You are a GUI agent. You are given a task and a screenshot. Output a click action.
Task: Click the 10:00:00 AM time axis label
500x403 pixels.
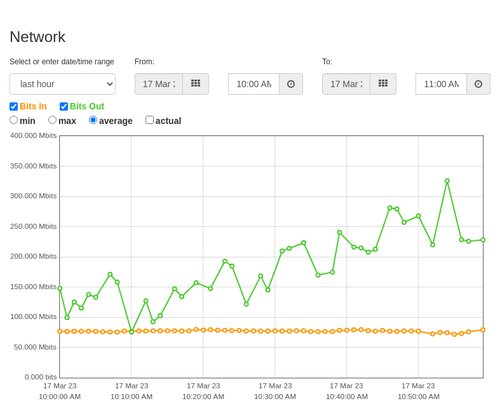[60, 397]
